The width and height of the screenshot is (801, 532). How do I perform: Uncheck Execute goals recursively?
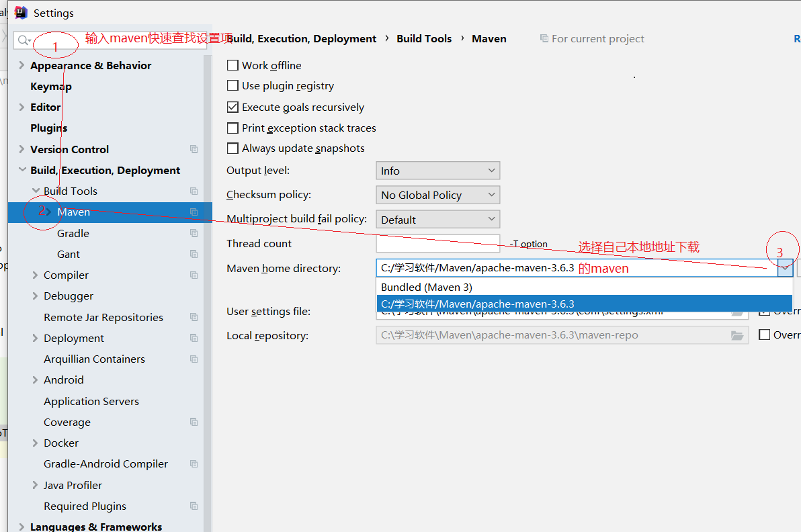pyautogui.click(x=233, y=107)
